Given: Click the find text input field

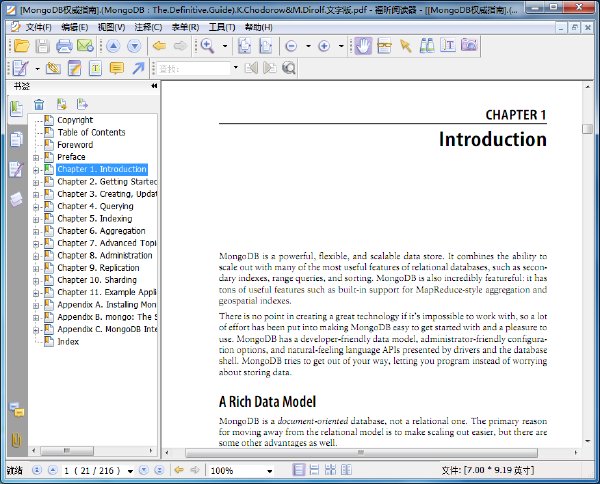Looking at the screenshot, I should [x=194, y=68].
